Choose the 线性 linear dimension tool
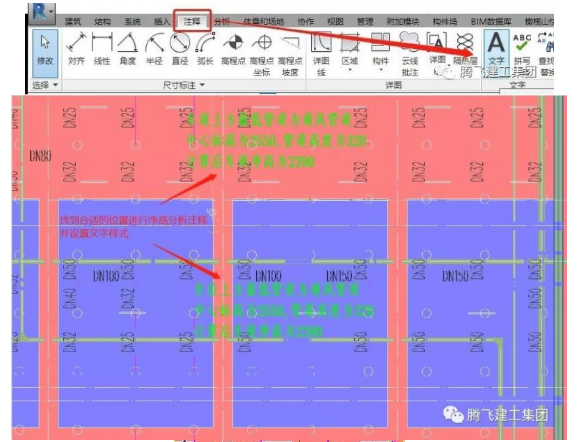Screen dimensions: 578x442 [x=102, y=49]
